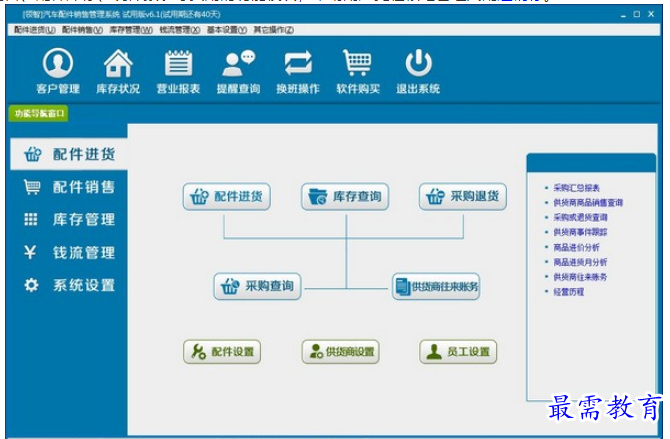
Task: Open 供货商往来账务 button
Action: [x=436, y=286]
